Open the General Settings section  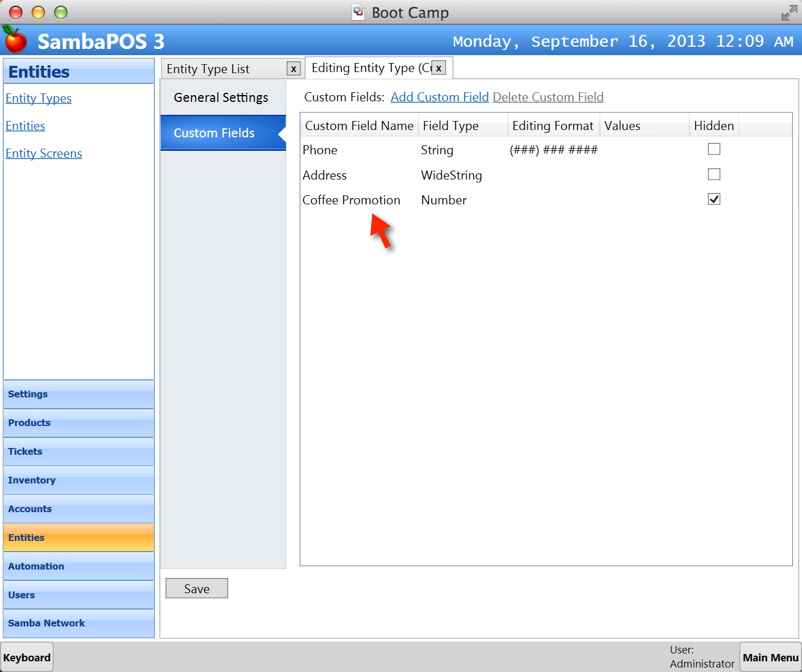pyautogui.click(x=221, y=97)
